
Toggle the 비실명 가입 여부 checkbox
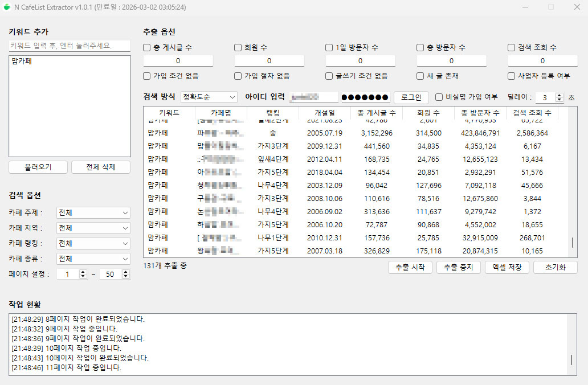point(439,97)
